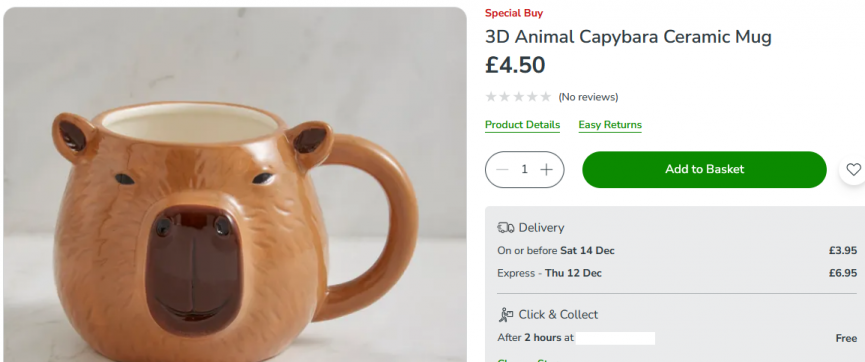Click the Delivery section heading
The image size is (865, 362).
(541, 227)
